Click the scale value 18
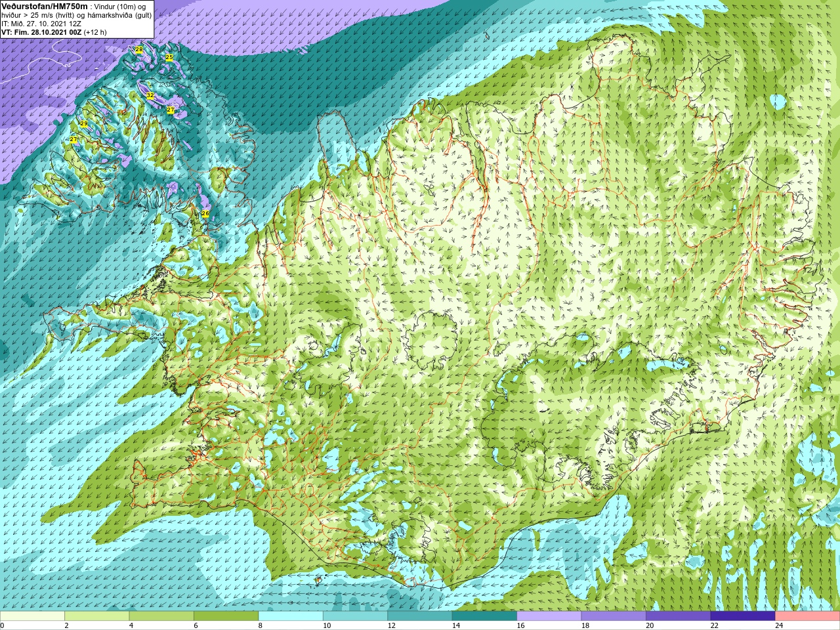The width and height of the screenshot is (840, 630). [585, 625]
